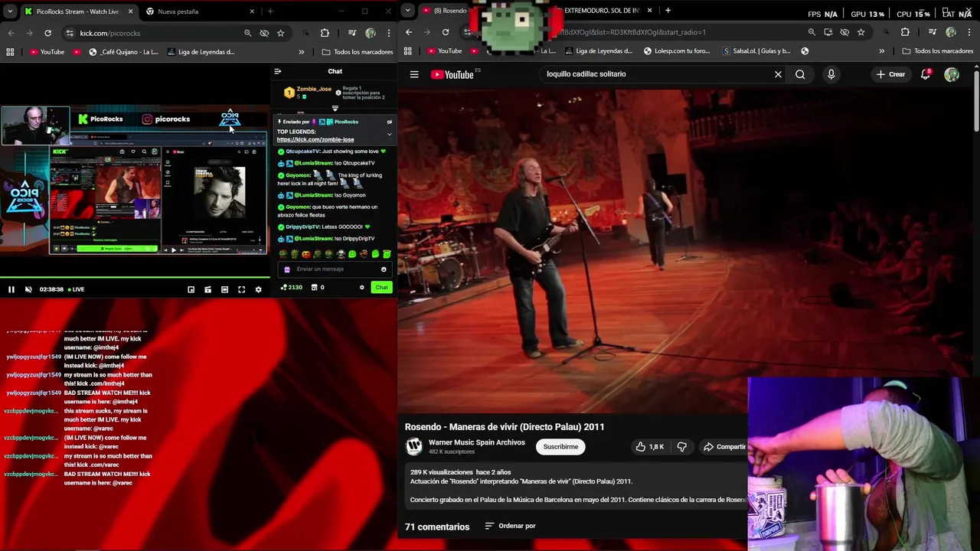Click the clip icon in Kick player
The image size is (980, 551).
(207, 289)
